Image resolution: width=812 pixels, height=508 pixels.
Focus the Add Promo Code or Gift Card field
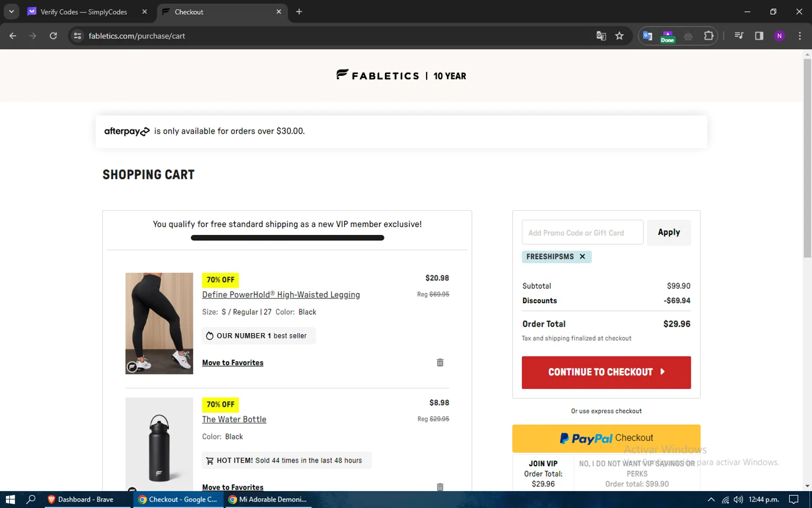(x=582, y=232)
